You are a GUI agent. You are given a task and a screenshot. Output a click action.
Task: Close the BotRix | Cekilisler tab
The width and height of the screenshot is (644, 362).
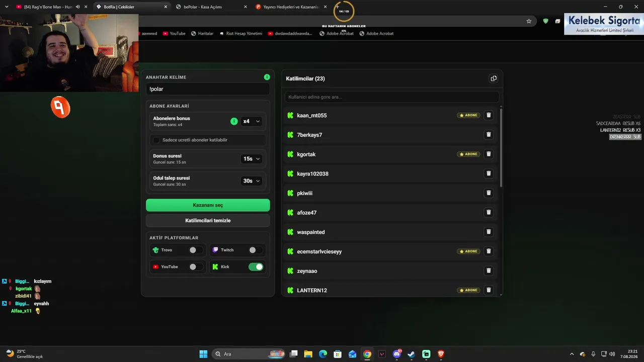pos(166,7)
